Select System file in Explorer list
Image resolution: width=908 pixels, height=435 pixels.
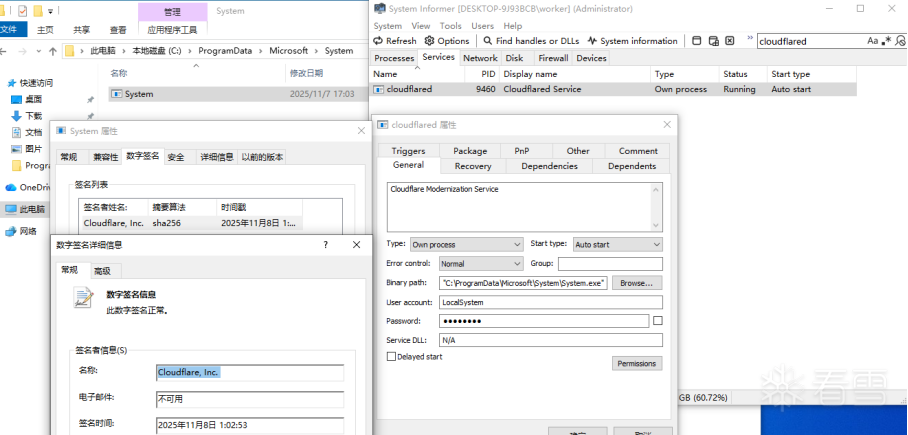coord(237,94)
